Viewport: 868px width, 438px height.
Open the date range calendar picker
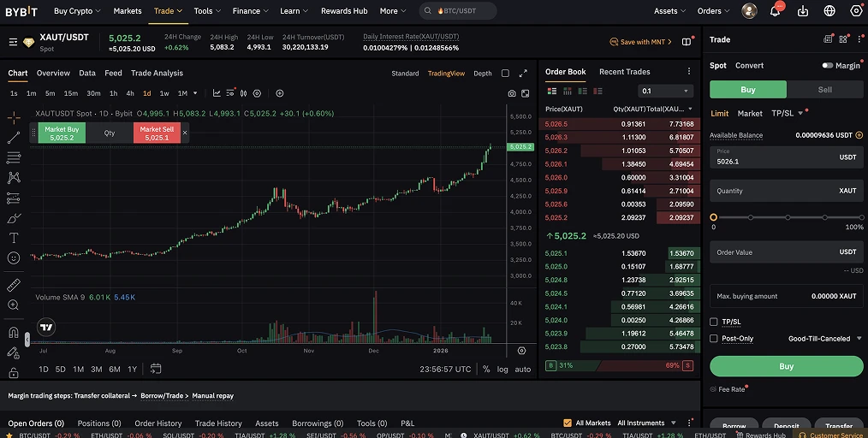tap(156, 369)
